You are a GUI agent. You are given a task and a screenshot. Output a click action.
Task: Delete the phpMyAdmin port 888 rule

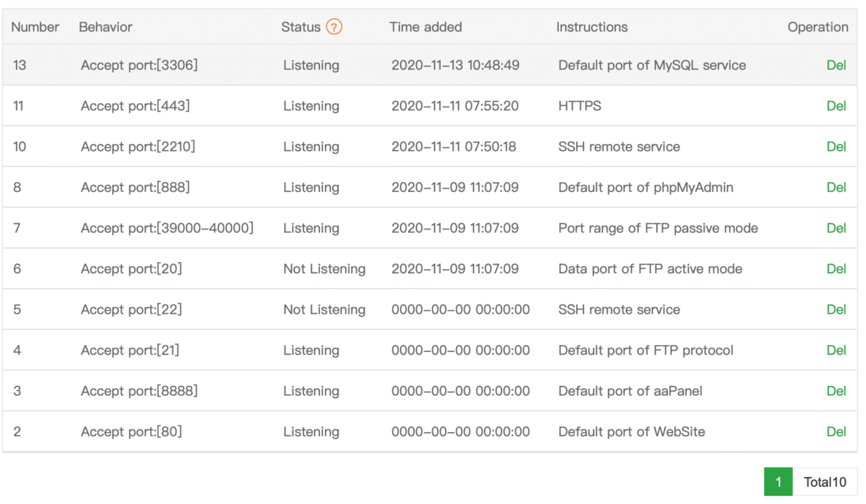(835, 187)
